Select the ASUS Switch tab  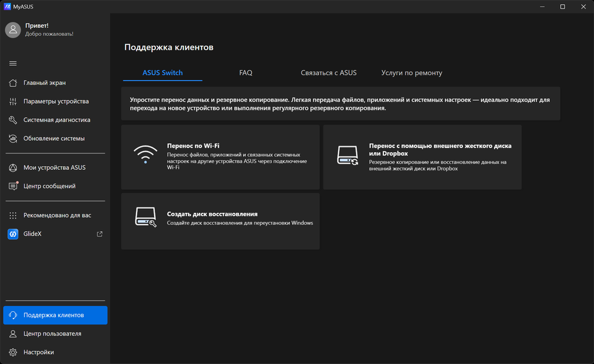(163, 73)
